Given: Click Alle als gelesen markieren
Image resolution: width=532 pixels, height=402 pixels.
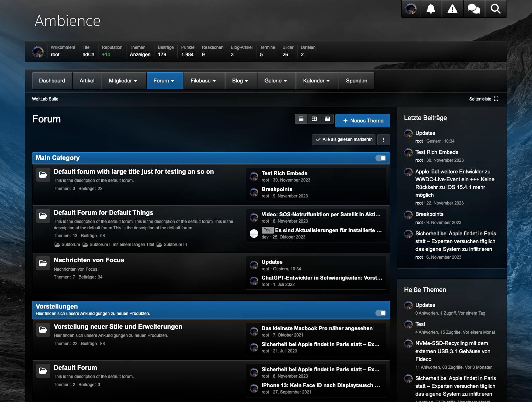Looking at the screenshot, I should 344,140.
